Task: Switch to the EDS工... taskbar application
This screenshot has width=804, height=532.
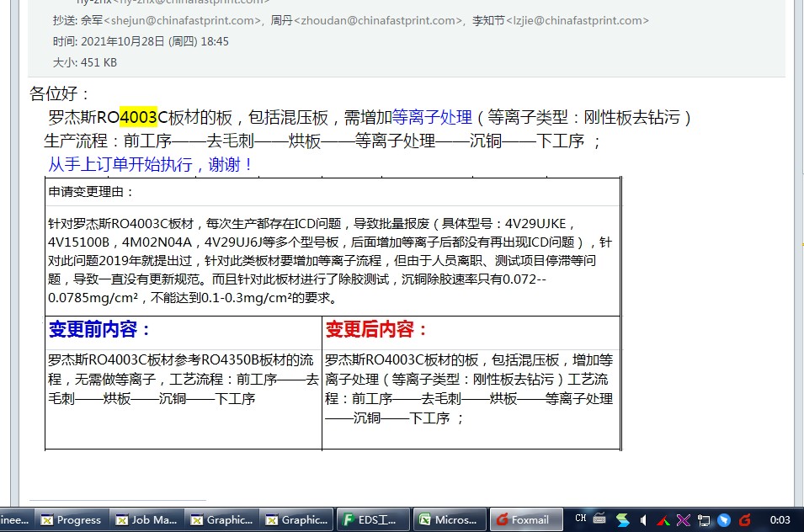Action: 373,519
